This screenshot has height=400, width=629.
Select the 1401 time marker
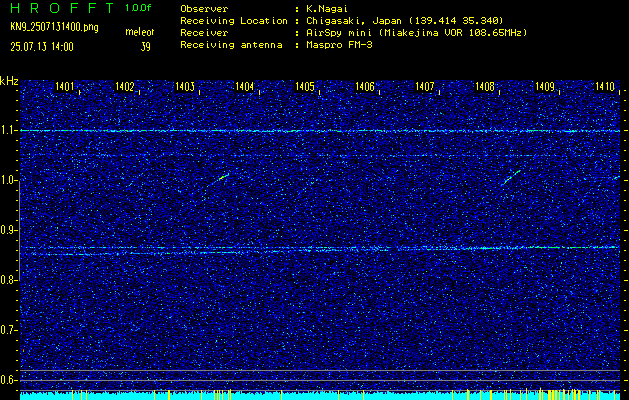(64, 86)
